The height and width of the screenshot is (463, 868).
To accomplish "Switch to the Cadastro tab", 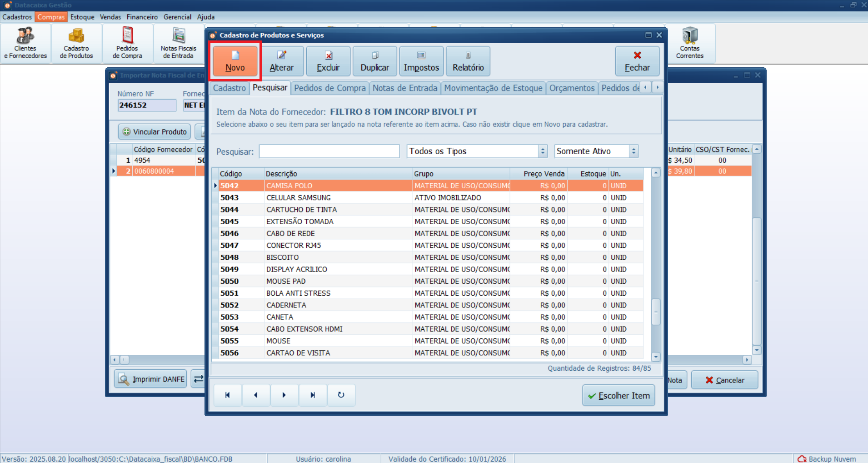I will [x=229, y=88].
